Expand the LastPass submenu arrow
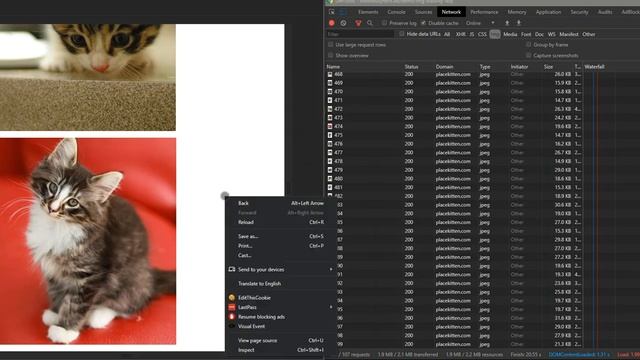The height and width of the screenshot is (360, 640). [331, 307]
